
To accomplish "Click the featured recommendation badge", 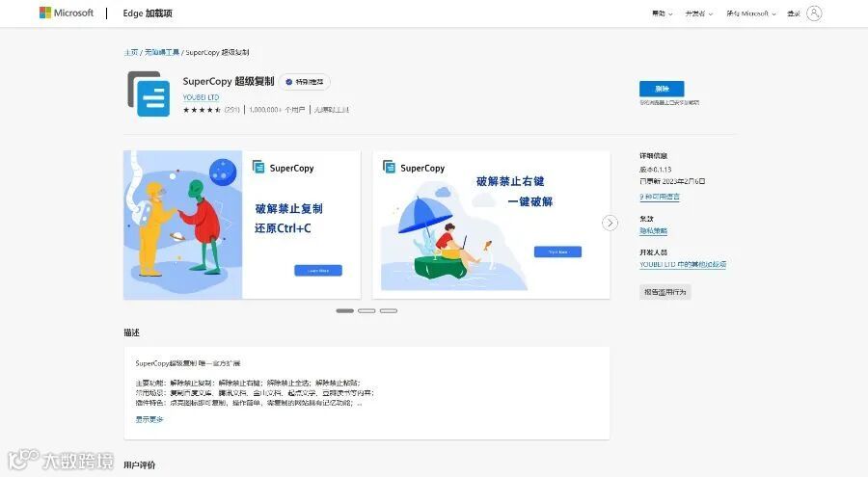I will pos(305,81).
